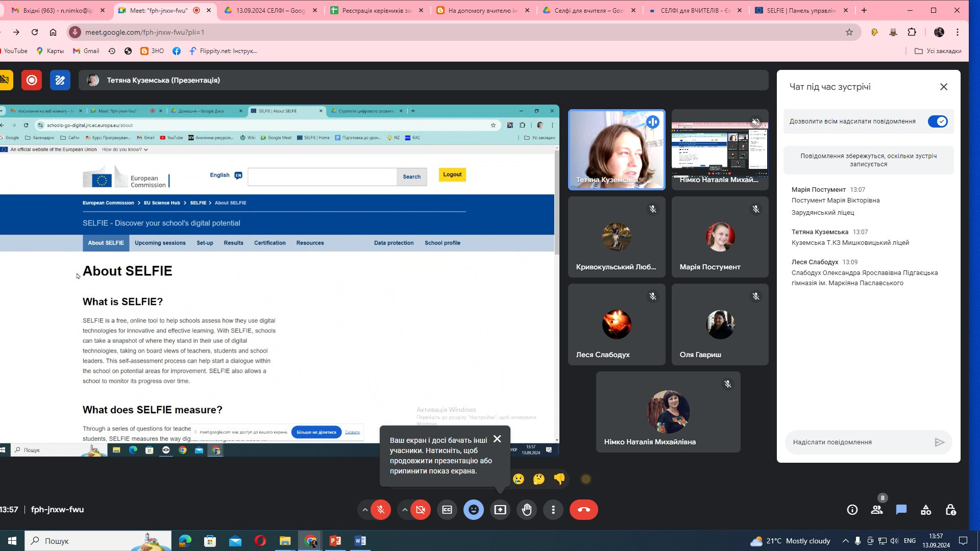Open Windows Start menu
This screenshot has width=980, height=551.
pyautogui.click(x=12, y=541)
